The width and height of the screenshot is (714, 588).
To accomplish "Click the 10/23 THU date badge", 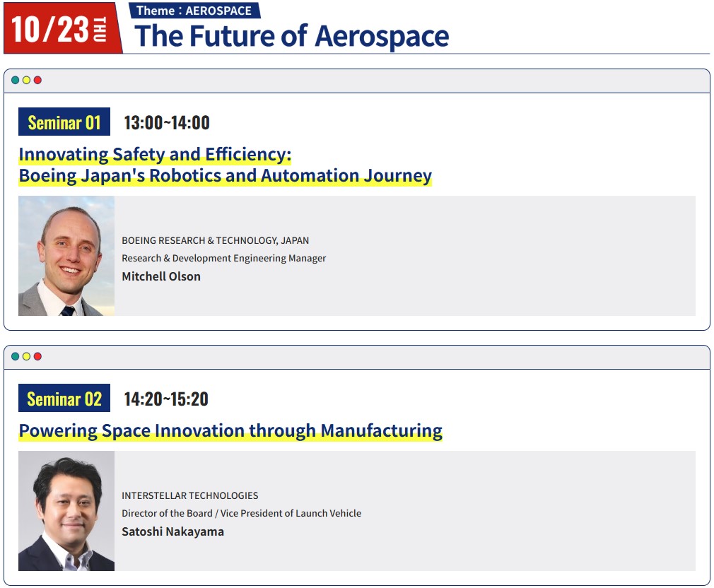I will [x=63, y=28].
